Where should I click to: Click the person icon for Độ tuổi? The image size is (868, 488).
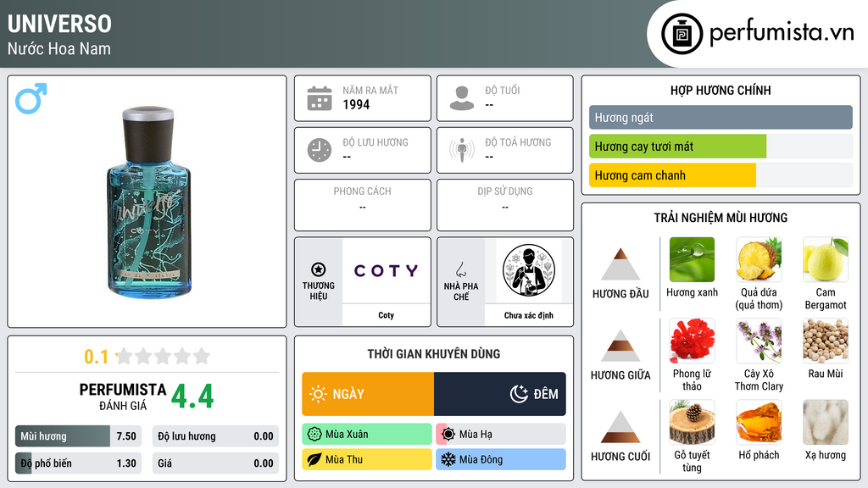tap(462, 98)
